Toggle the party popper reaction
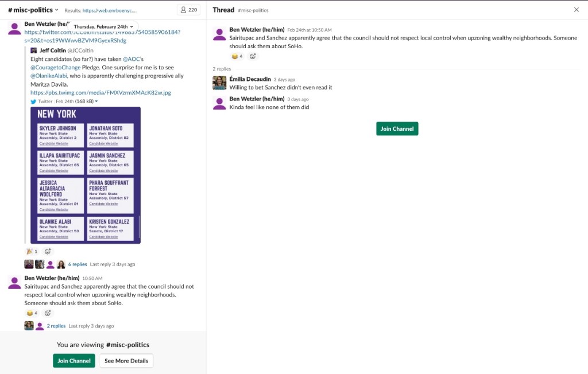Screen dimensions: 588x374 pos(32,251)
